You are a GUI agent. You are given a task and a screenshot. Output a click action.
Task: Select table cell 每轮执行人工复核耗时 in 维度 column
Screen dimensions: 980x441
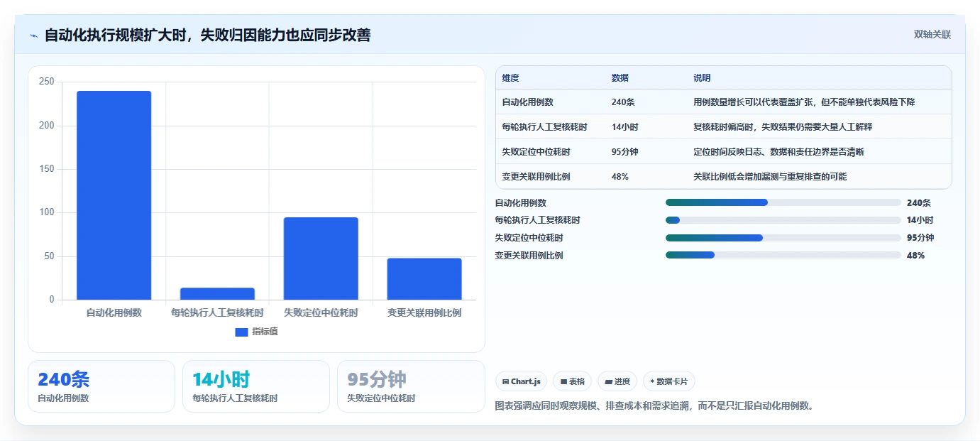pyautogui.click(x=544, y=127)
